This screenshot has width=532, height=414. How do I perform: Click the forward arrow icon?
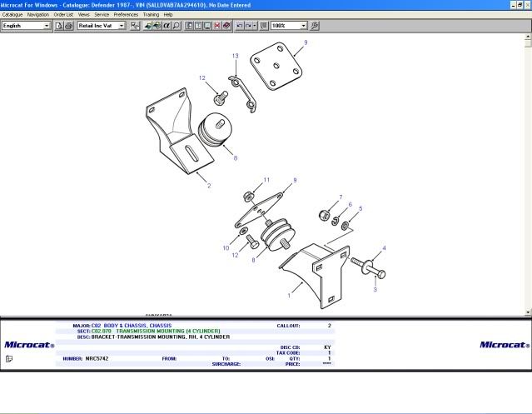point(249,26)
